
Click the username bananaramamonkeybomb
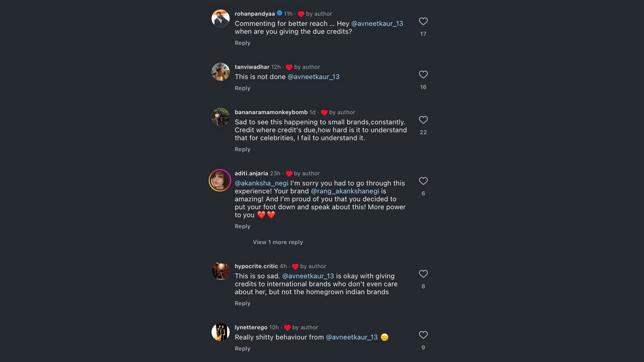271,113
